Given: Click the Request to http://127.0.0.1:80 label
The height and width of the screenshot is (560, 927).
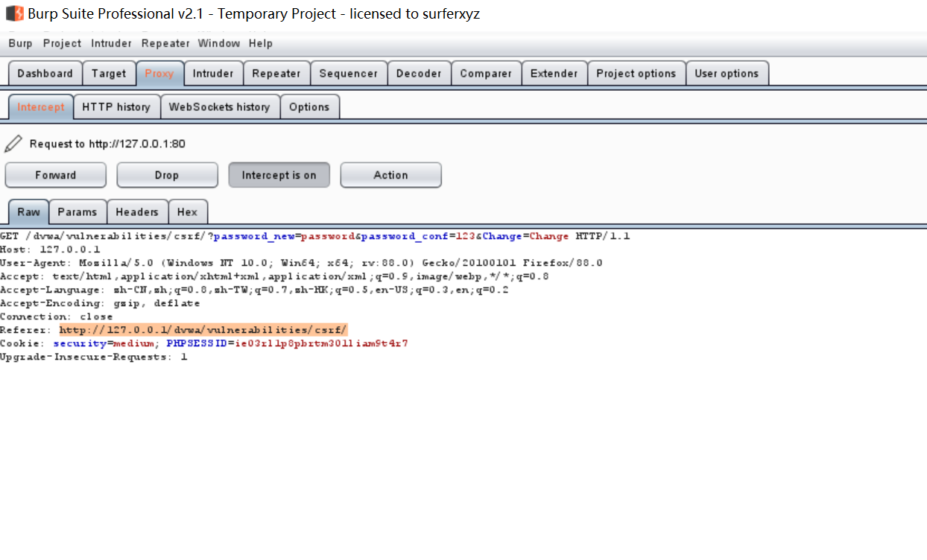Looking at the screenshot, I should point(107,144).
